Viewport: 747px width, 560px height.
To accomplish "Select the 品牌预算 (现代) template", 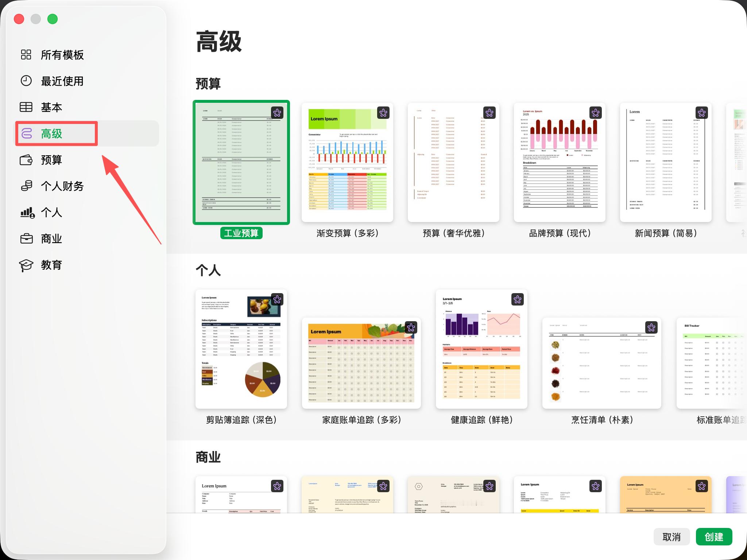I will click(x=560, y=162).
